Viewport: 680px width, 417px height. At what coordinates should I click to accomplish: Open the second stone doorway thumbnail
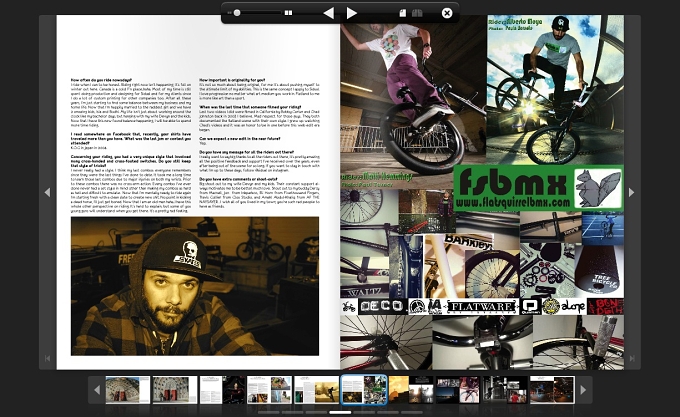click(175, 390)
